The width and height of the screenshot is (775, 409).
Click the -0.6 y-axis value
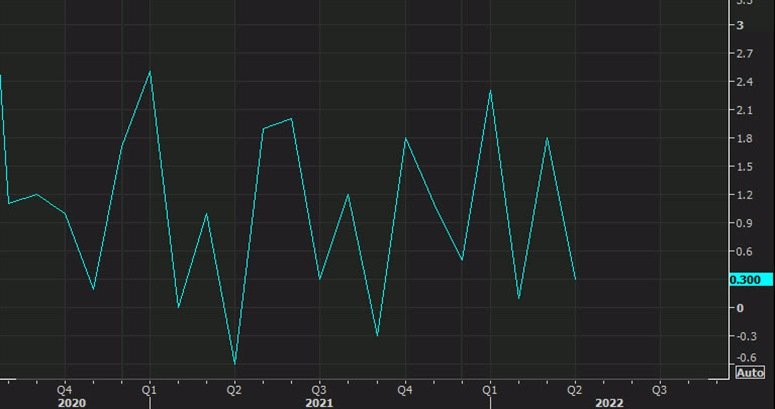pyautogui.click(x=746, y=357)
